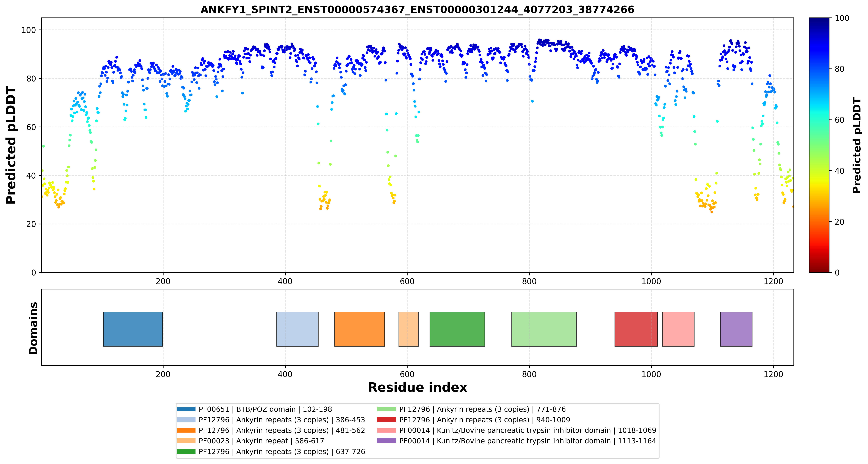Select the light green Ankyrin repeats 771-876 box

pyautogui.click(x=544, y=329)
